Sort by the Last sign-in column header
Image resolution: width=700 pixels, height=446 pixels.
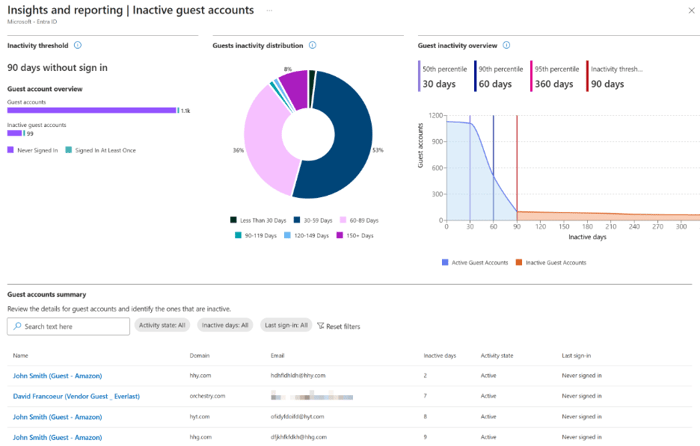point(576,355)
